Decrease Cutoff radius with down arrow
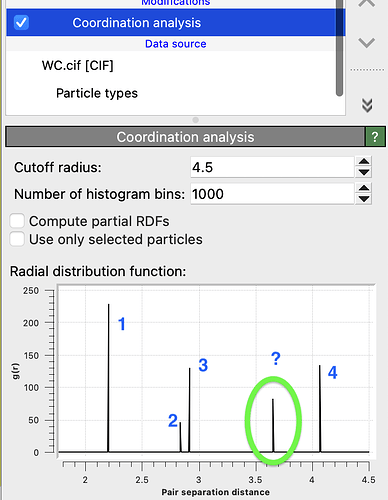The width and height of the screenshot is (388, 500). point(364,172)
